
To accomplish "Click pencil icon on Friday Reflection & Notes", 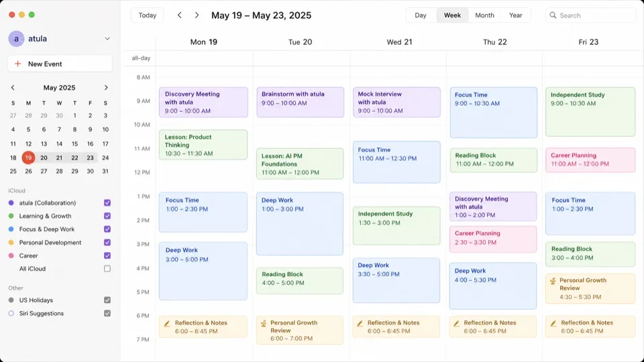I will pyautogui.click(x=553, y=323).
